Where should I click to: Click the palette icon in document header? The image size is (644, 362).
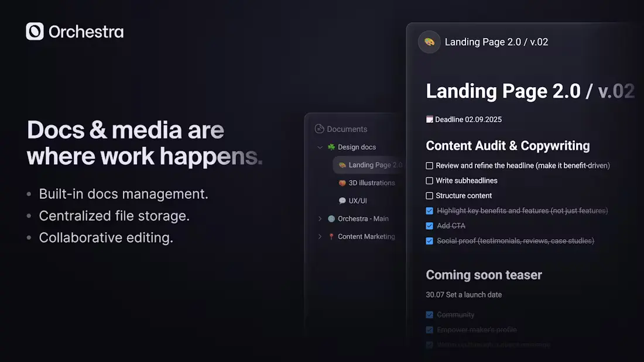click(429, 42)
